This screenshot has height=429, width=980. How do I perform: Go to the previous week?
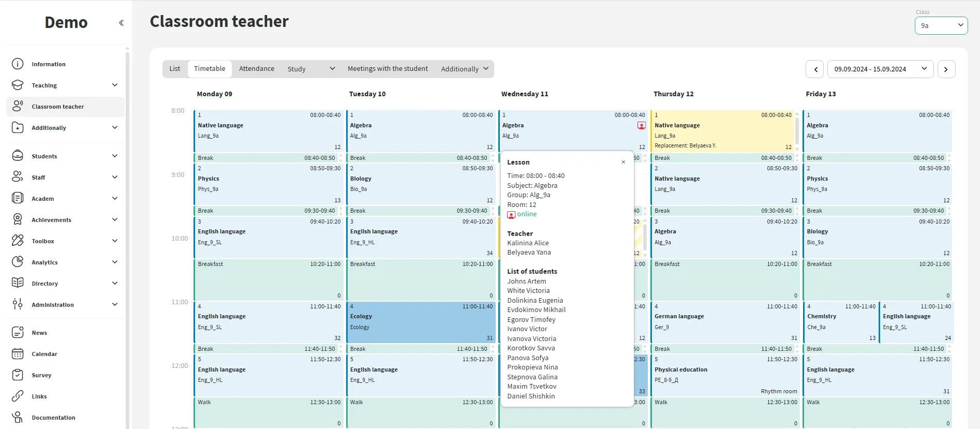[x=815, y=69]
